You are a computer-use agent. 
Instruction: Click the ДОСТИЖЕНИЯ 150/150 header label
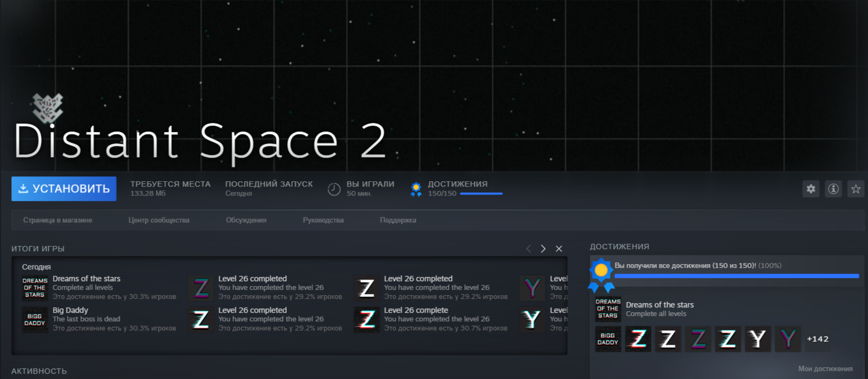tap(458, 184)
